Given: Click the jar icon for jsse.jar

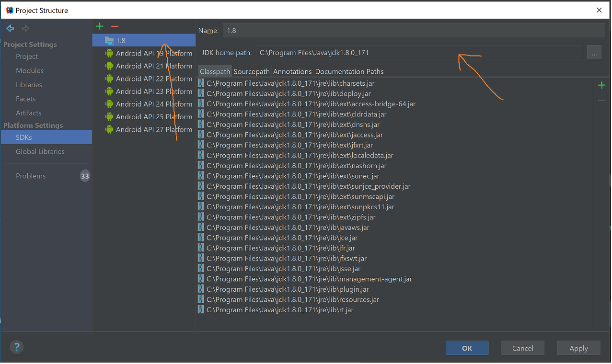Looking at the screenshot, I should (201, 269).
